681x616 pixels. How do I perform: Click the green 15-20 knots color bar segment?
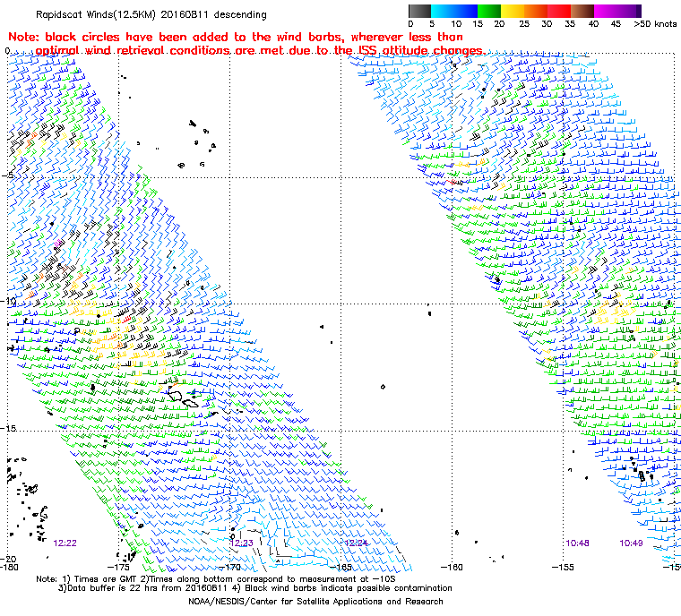pyautogui.click(x=489, y=11)
